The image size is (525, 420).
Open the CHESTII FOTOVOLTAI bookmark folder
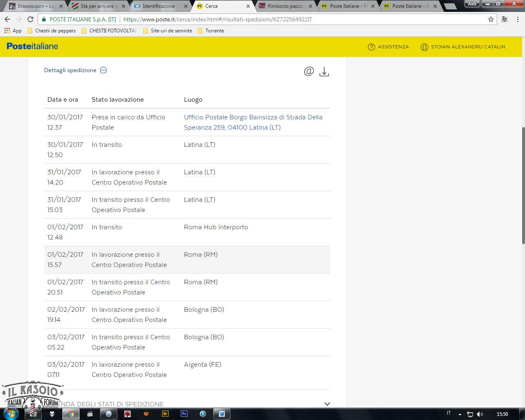click(109, 31)
